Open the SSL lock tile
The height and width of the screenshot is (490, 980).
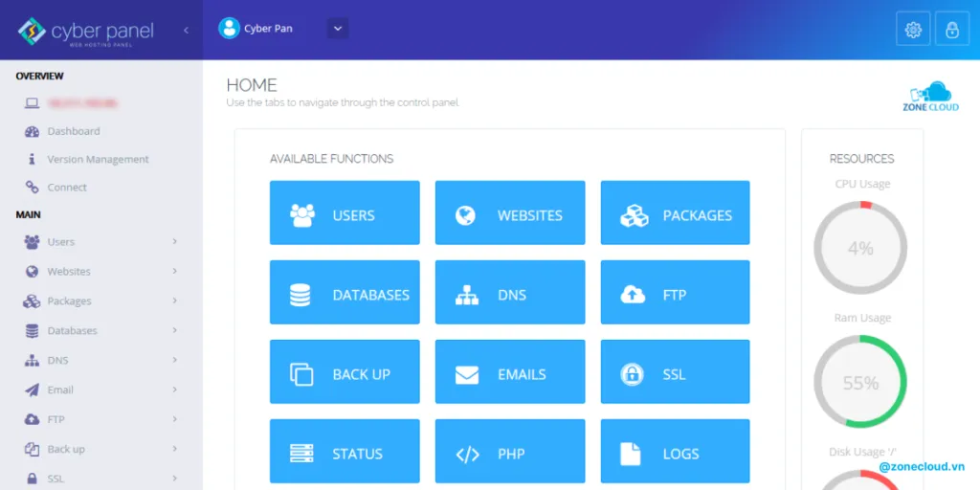pos(675,374)
